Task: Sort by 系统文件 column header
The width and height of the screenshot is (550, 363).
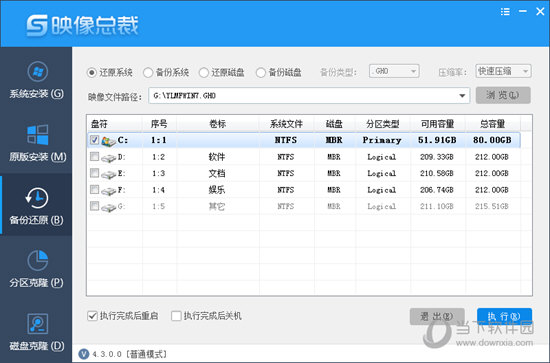Action: (x=287, y=124)
